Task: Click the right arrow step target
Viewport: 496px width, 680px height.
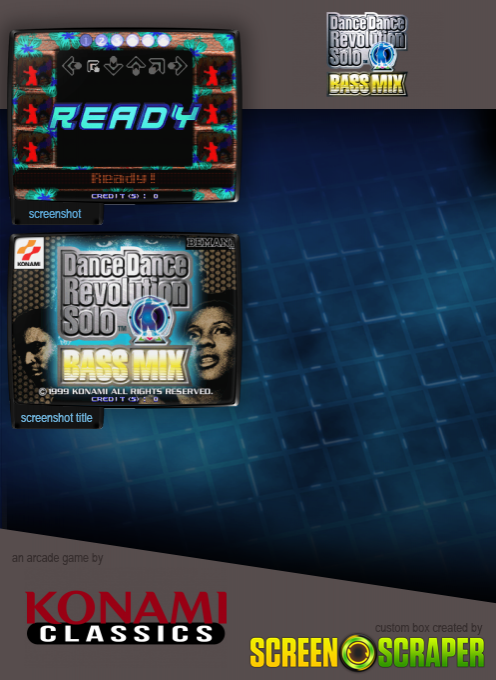Action: click(177, 66)
